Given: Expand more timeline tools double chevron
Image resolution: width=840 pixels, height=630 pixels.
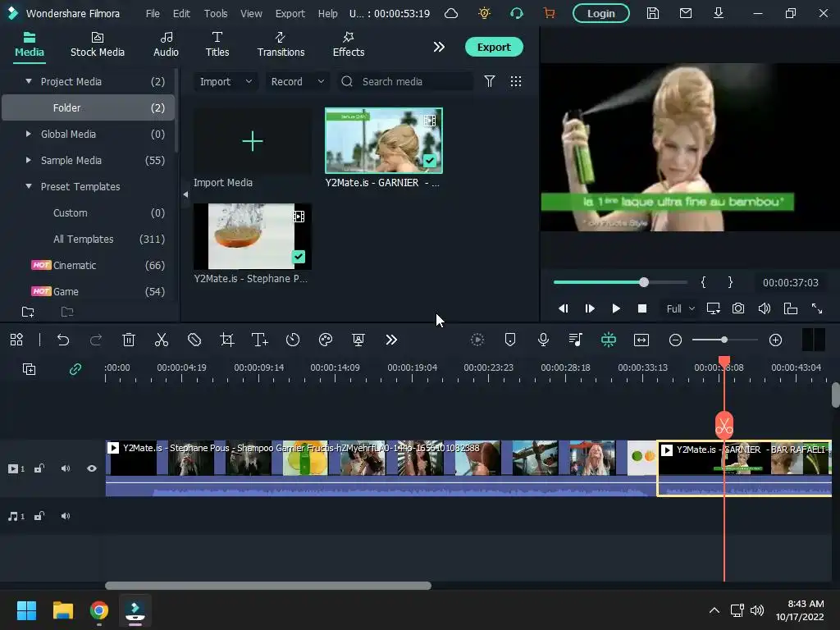Looking at the screenshot, I should coord(391,340).
